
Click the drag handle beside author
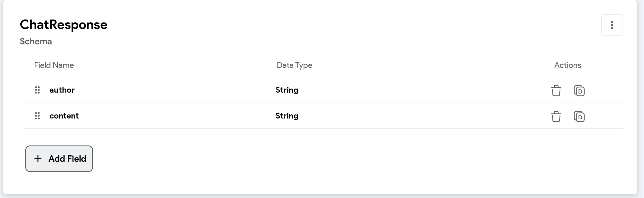coord(37,90)
